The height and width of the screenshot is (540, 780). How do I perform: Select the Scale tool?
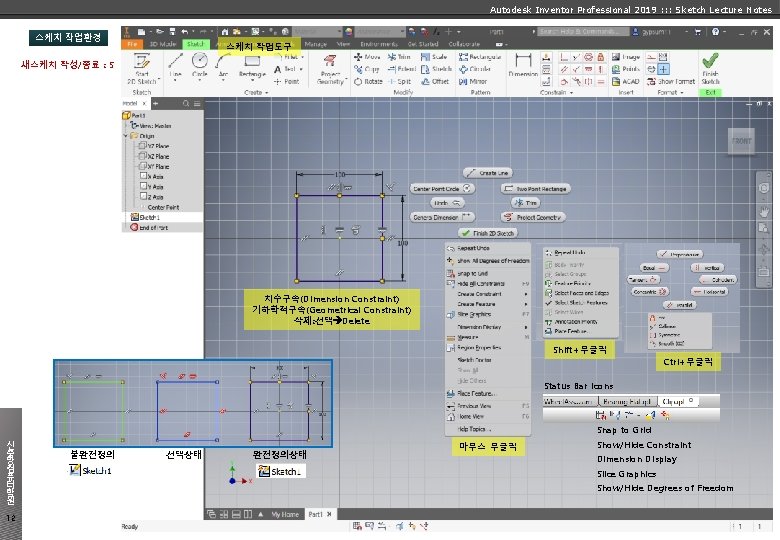(434, 57)
